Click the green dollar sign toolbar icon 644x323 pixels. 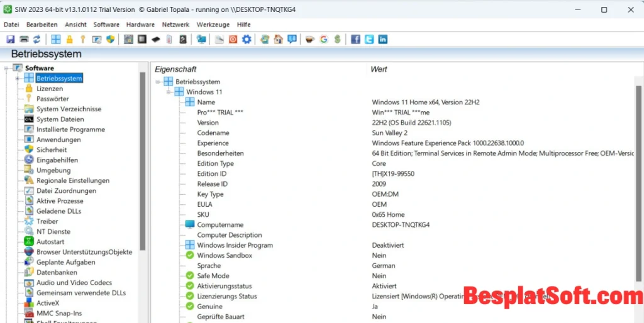pos(338,39)
